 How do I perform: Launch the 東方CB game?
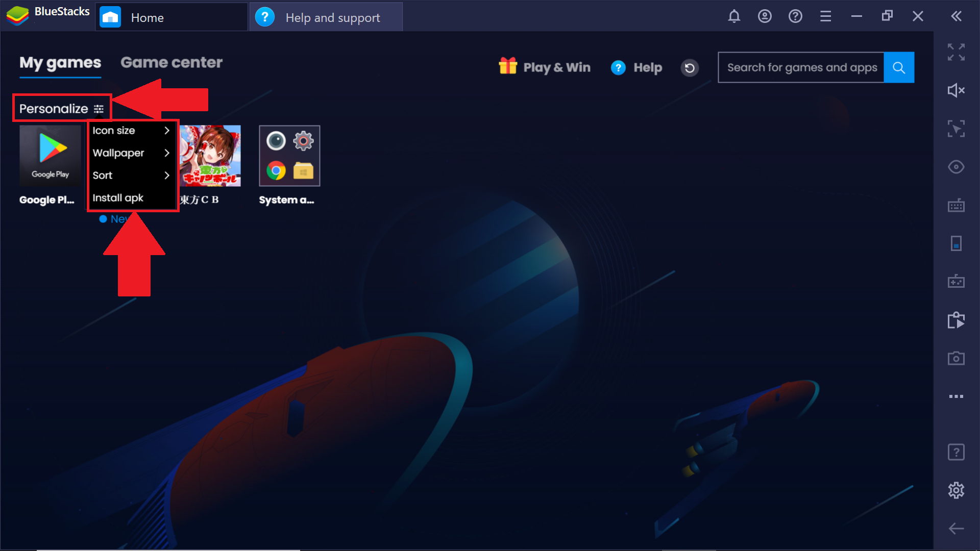click(x=210, y=156)
